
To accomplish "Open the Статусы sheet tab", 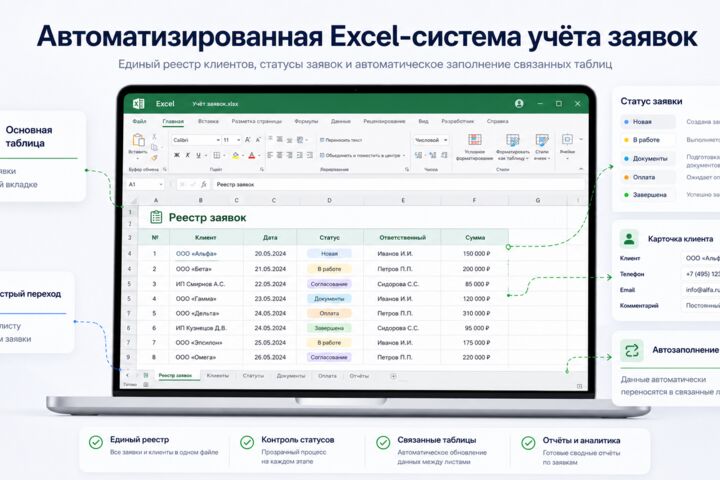I will tap(253, 376).
